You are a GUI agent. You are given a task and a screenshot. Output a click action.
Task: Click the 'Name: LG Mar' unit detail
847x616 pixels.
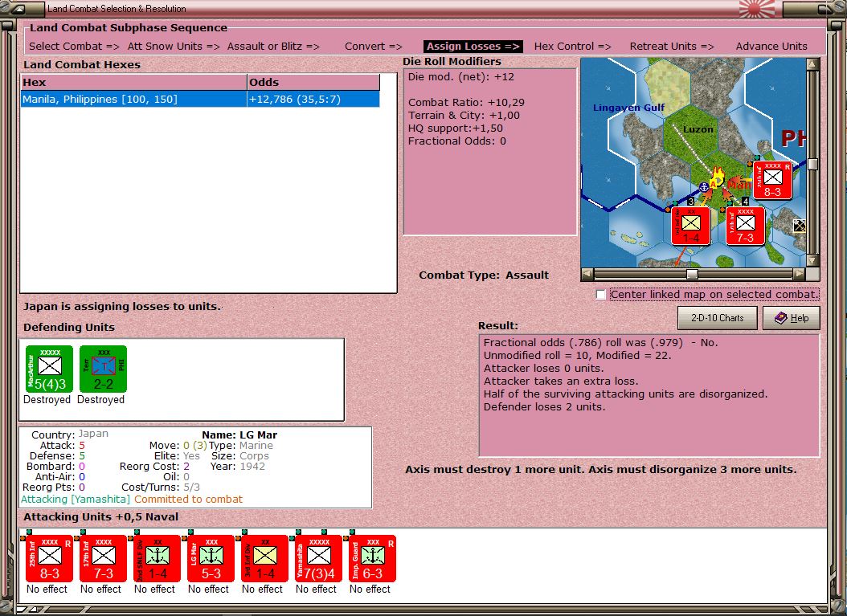[239, 435]
